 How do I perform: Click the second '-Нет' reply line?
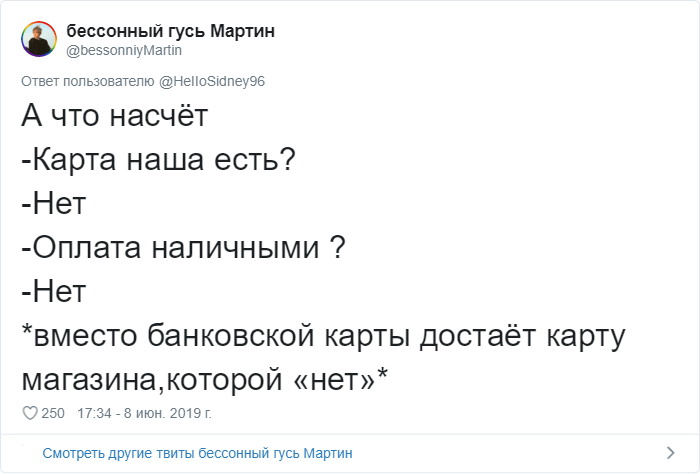(54, 291)
